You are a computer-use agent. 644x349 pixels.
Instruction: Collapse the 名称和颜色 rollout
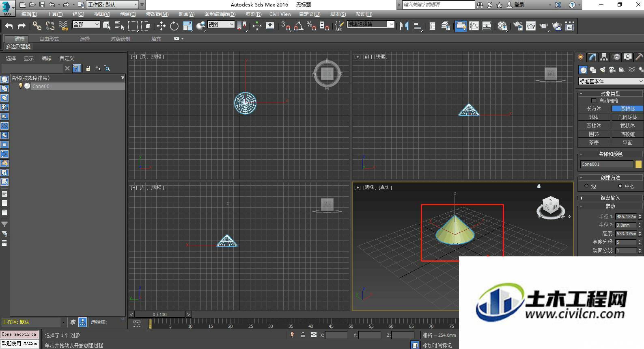(611, 154)
